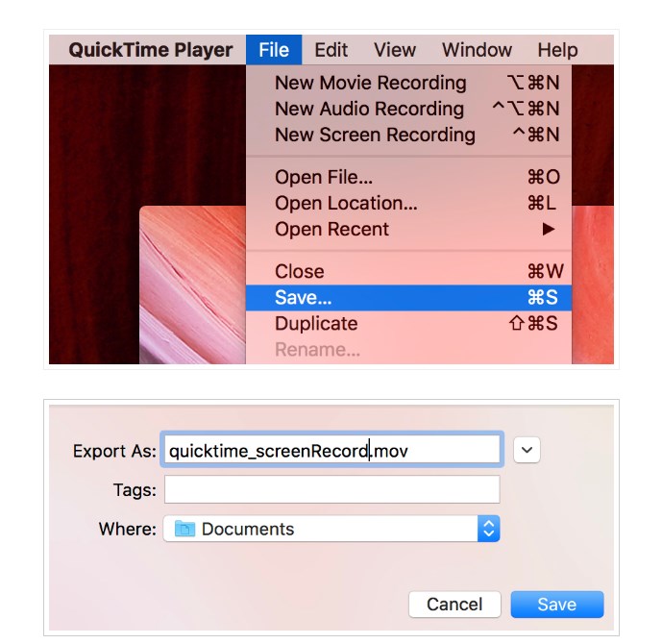662x644 pixels.
Task: Expand the save dialog with the chevron button
Action: tap(527, 450)
